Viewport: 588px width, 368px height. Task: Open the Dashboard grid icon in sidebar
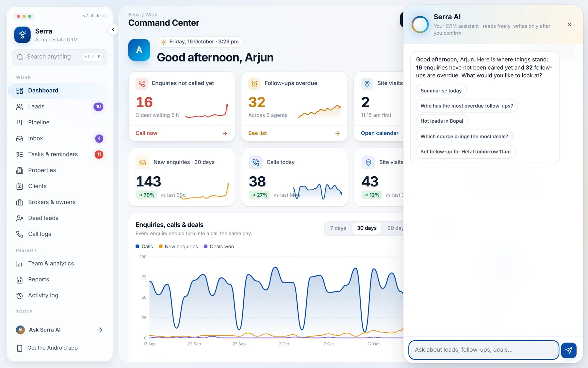click(x=20, y=91)
